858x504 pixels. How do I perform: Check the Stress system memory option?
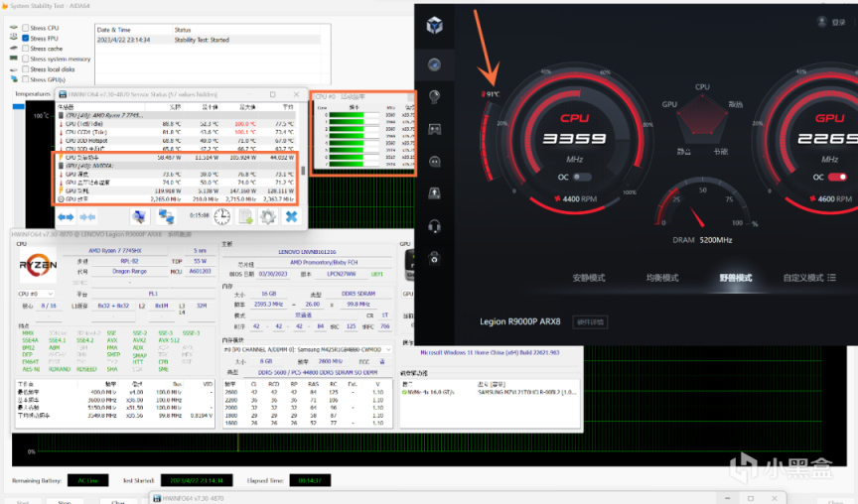(26, 59)
